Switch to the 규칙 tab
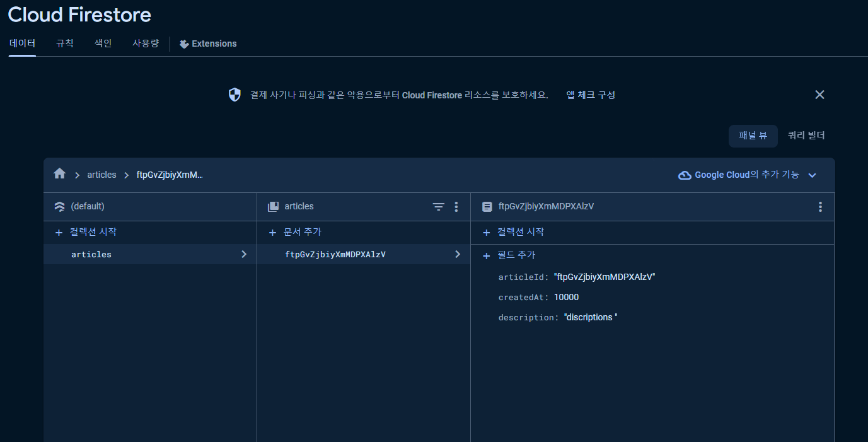Screen dimensions: 868x442 click(x=65, y=44)
